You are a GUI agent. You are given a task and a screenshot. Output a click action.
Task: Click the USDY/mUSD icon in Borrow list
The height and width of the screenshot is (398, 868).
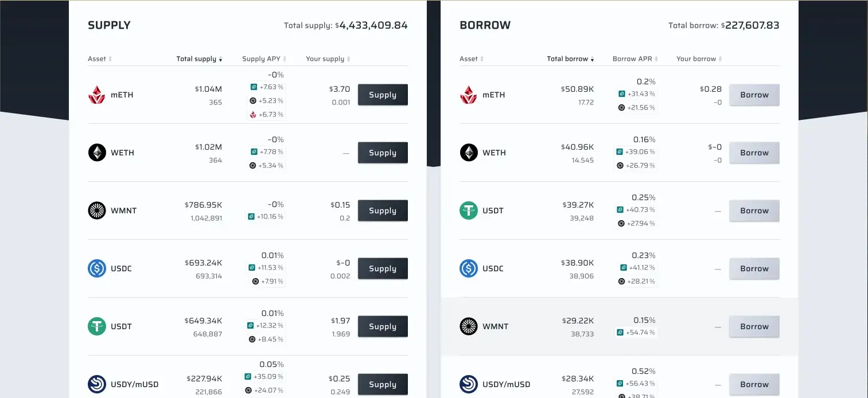pyautogui.click(x=469, y=384)
